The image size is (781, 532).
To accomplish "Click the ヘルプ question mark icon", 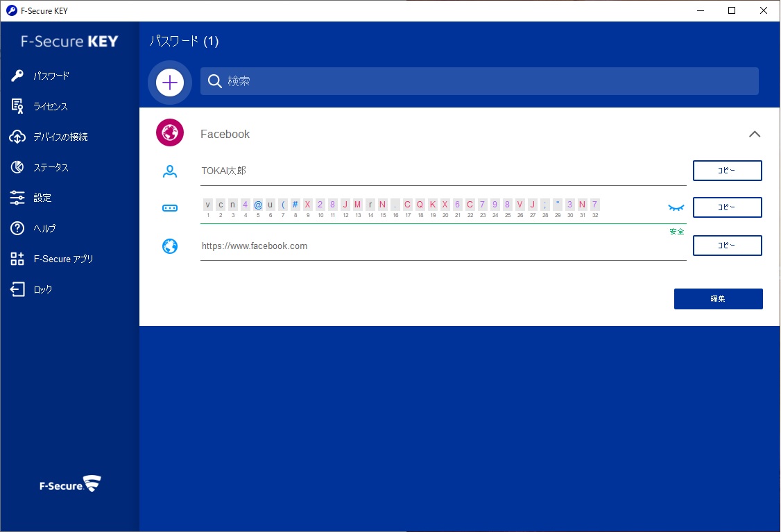I will click(17, 228).
